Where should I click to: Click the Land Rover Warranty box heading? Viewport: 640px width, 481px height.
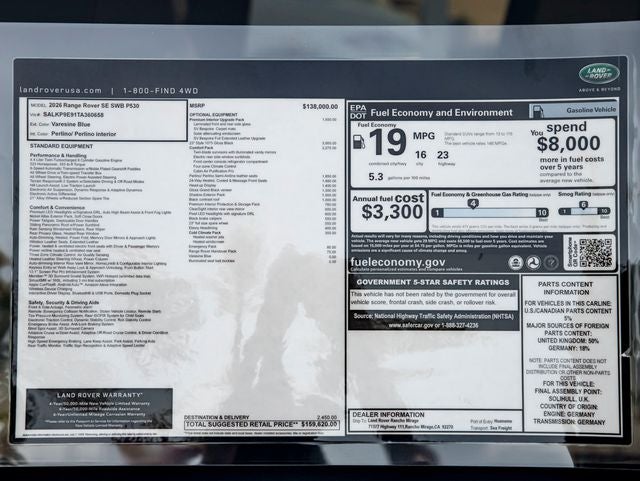[x=99, y=395]
